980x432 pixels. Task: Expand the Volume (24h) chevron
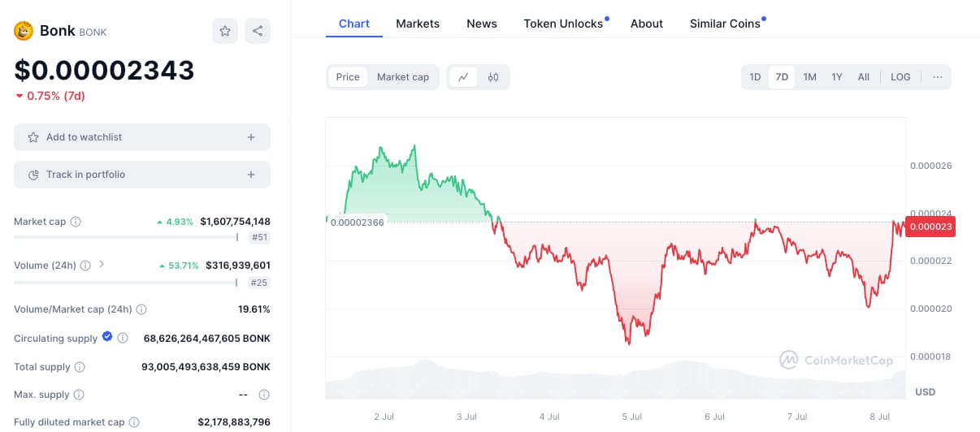click(102, 264)
